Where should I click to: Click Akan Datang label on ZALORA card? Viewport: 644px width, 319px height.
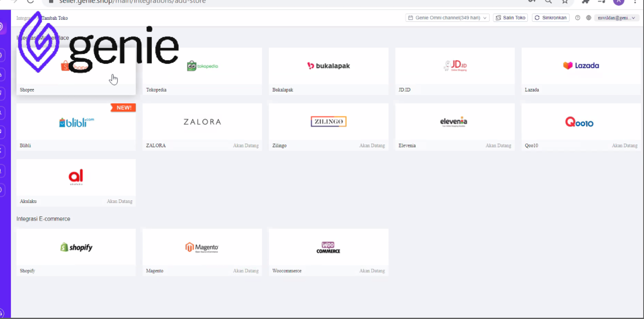tap(246, 146)
